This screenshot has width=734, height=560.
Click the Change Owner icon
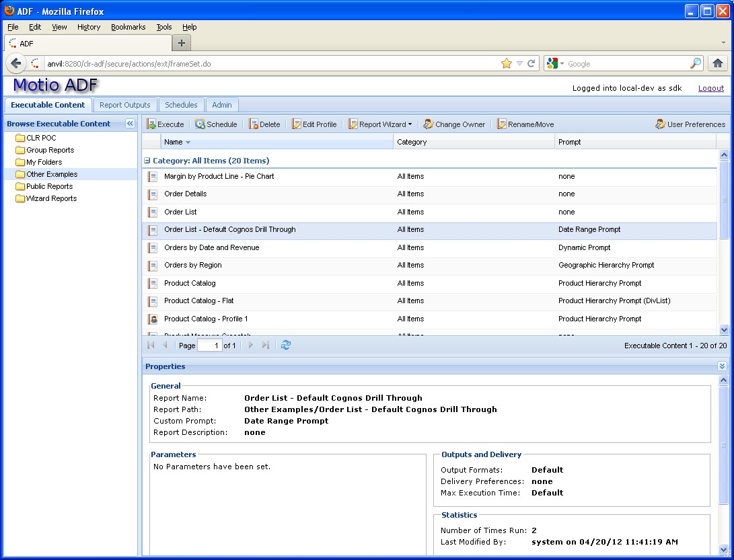429,124
